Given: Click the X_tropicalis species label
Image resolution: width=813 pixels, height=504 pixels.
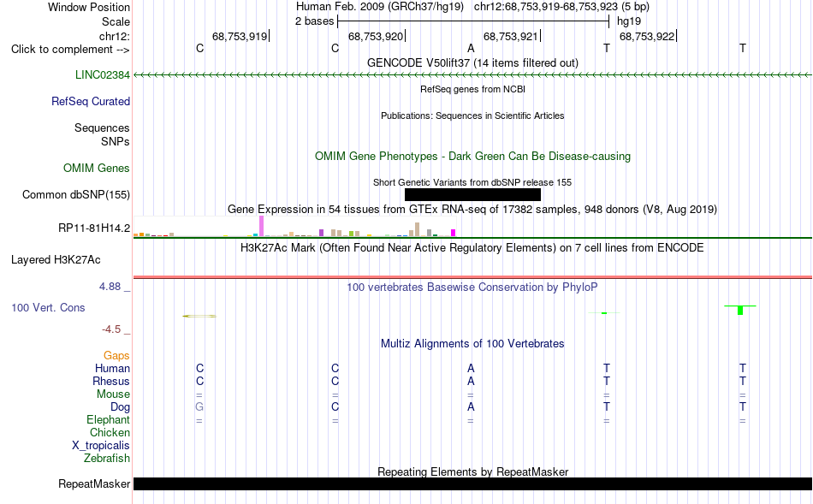Looking at the screenshot, I should pos(101,446).
